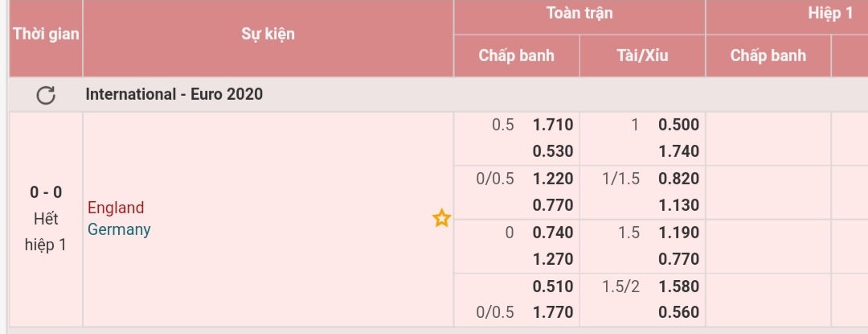The height and width of the screenshot is (334, 868).
Task: Select the 1.270 handicap odds
Action: (553, 259)
